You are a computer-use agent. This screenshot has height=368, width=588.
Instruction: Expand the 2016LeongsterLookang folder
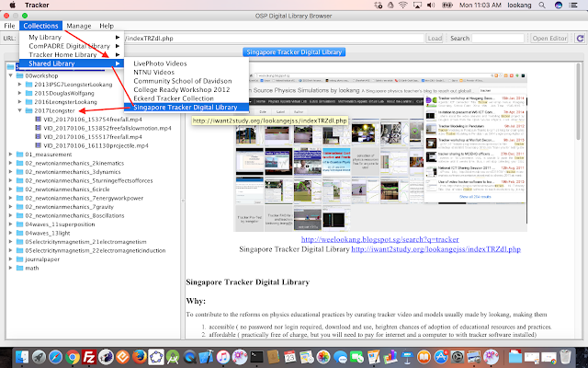pyautogui.click(x=20, y=101)
